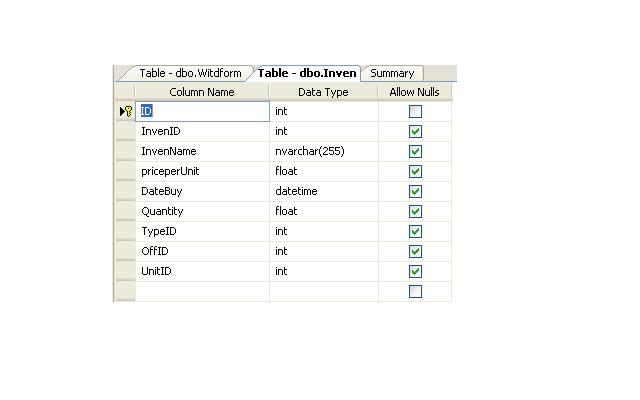Toggle Allow Nulls for DateBuy

tap(415, 191)
